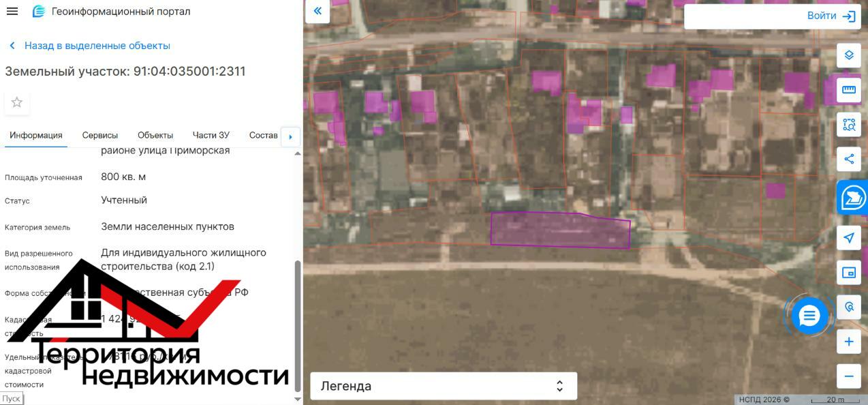
Task: Open the blue assistant side button
Action: [x=852, y=198]
